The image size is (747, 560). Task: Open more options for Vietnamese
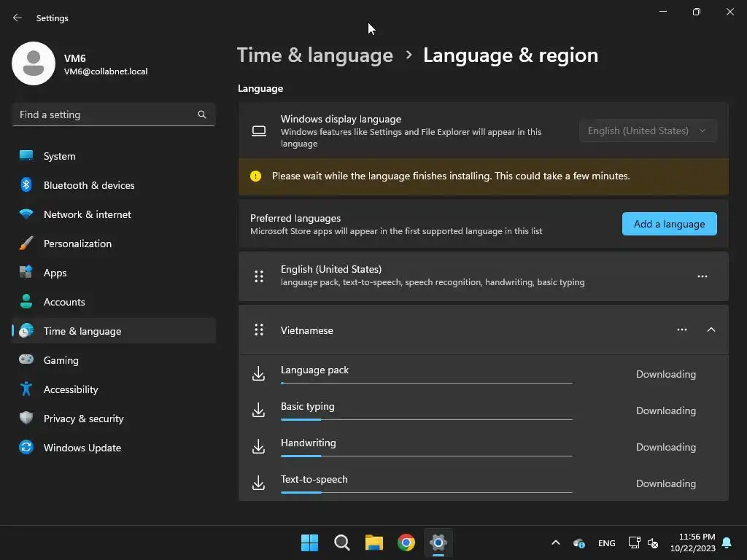(682, 330)
